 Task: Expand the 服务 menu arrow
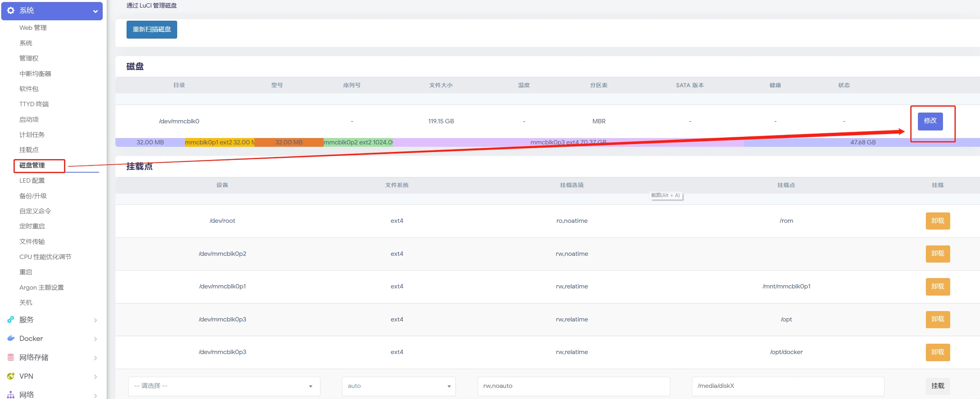point(96,320)
